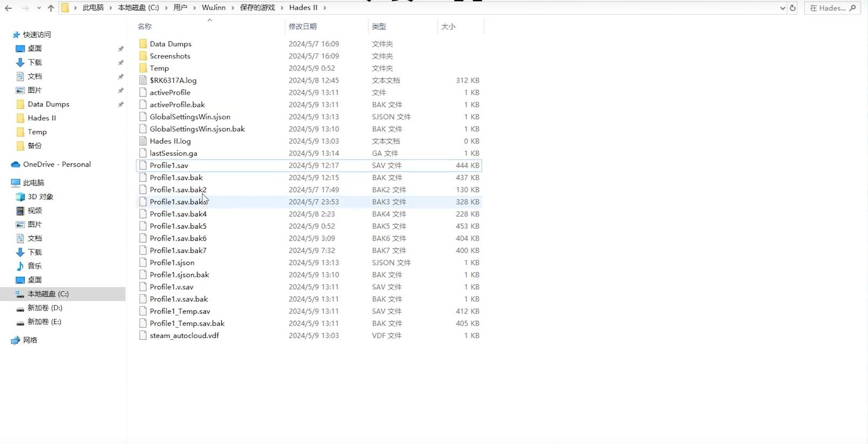Sort by the 修改日期 column header
This screenshot has width=868, height=444.
click(303, 26)
